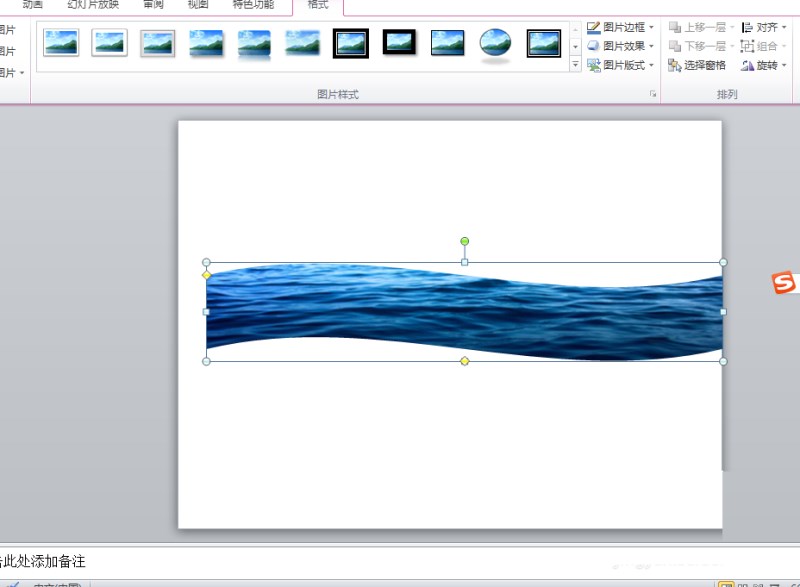Click the Sogou input method S icon
The width and height of the screenshot is (800, 587).
(784, 283)
